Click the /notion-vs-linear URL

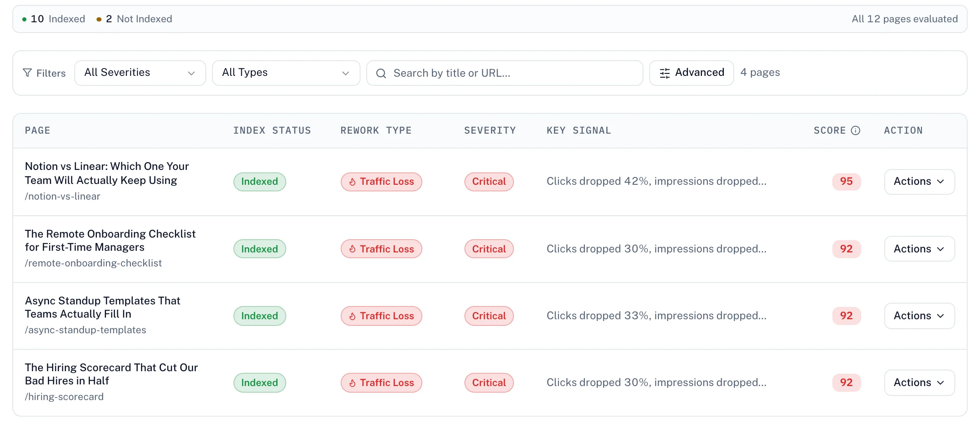pos(62,196)
